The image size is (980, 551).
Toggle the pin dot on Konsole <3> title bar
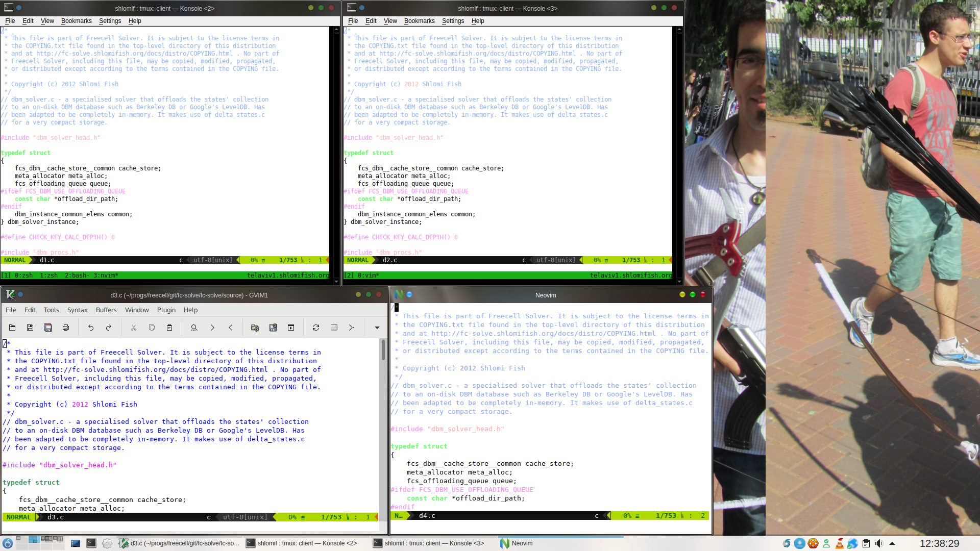[362, 8]
